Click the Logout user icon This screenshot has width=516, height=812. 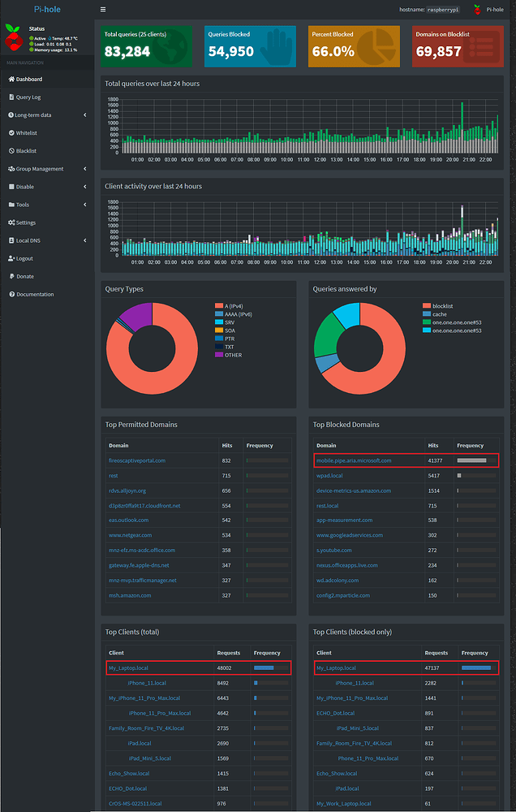click(x=11, y=258)
